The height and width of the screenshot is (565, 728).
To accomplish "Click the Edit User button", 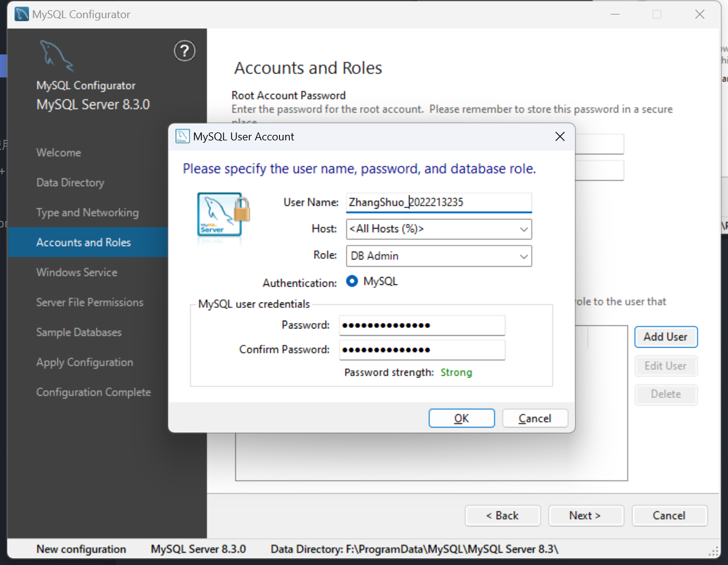I will coord(666,366).
